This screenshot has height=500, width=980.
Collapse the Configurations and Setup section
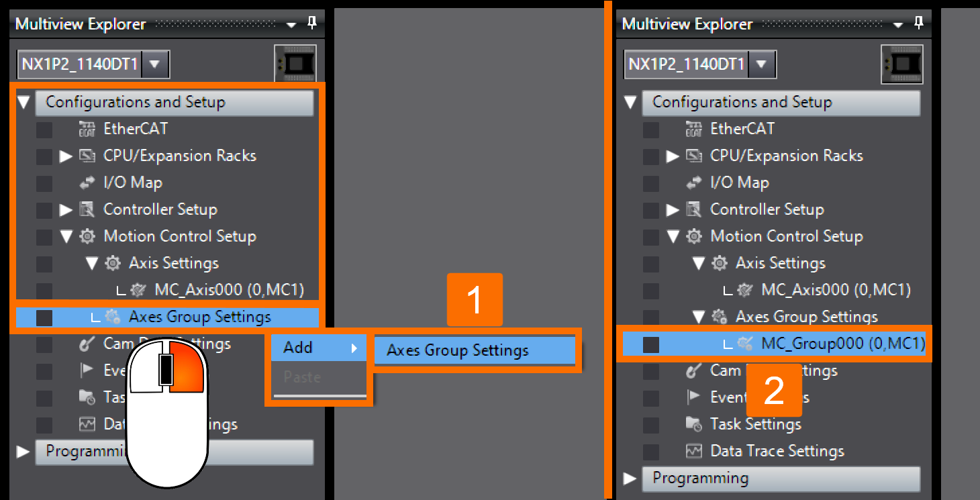pyautogui.click(x=24, y=102)
